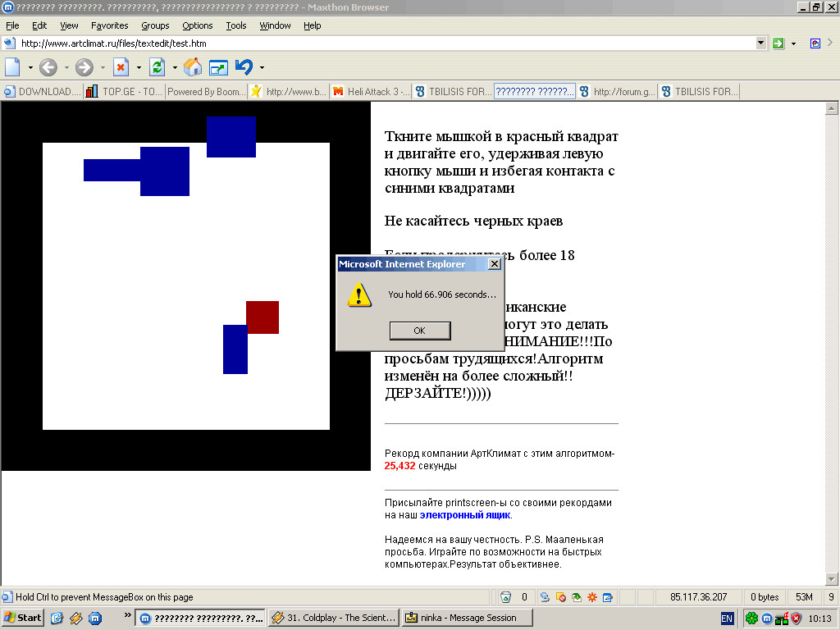Click the orange sun icon in status bar
Viewport: 840px width, 630px height.
[x=592, y=597]
